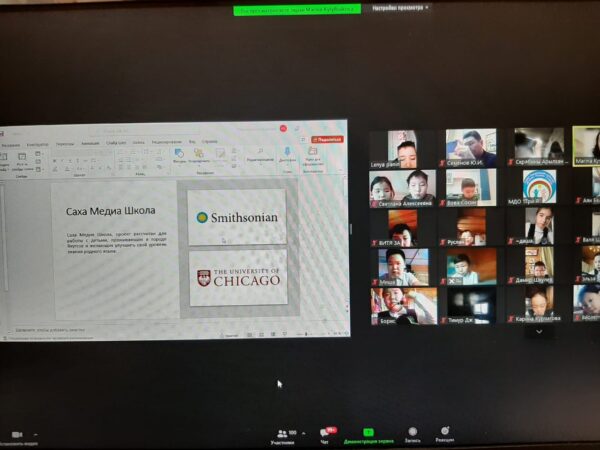Open Zoom Reactions

tap(444, 435)
